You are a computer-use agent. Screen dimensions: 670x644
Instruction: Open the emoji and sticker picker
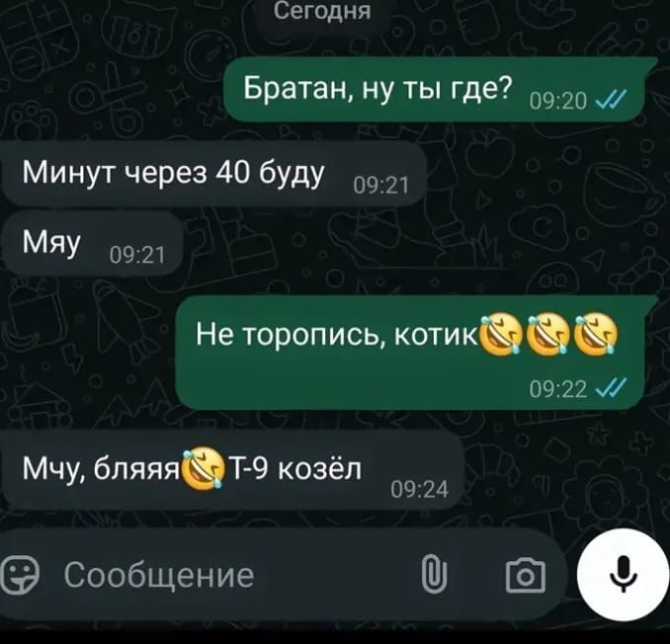coord(20,576)
